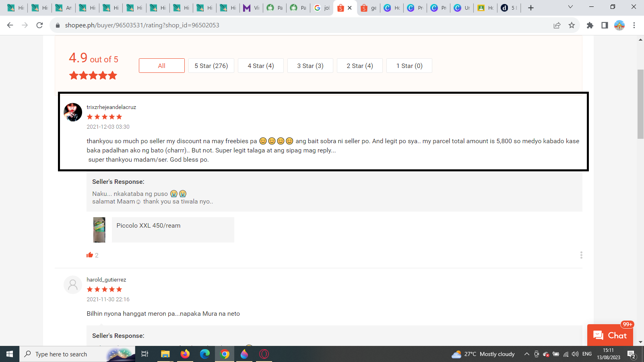Switch to the 'Ur' tab
Image resolution: width=644 pixels, height=362 pixels.
tap(462, 8)
